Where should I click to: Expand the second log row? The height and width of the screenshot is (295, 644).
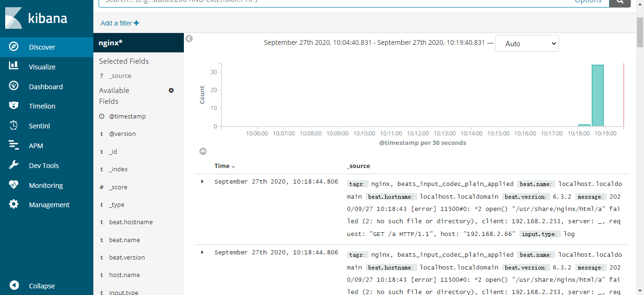202,253
